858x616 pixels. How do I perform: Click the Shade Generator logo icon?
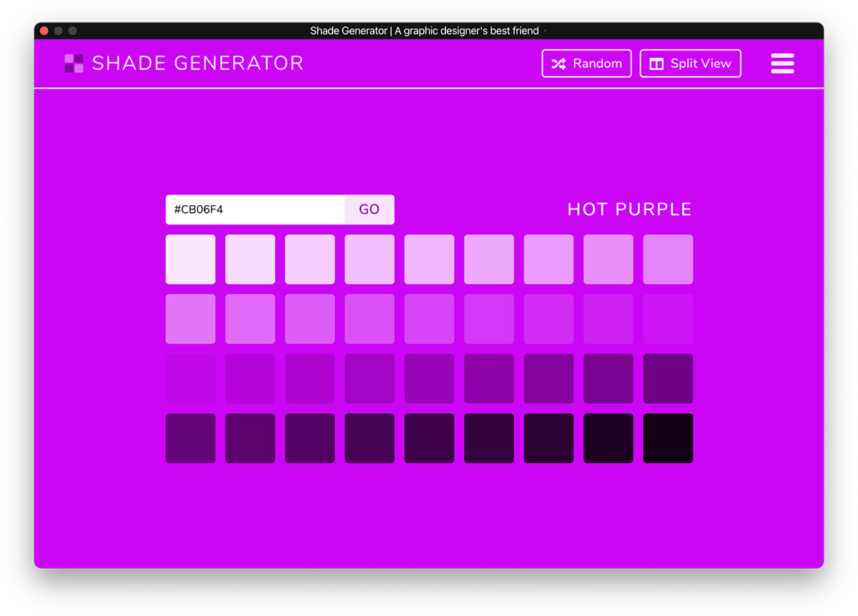[74, 63]
